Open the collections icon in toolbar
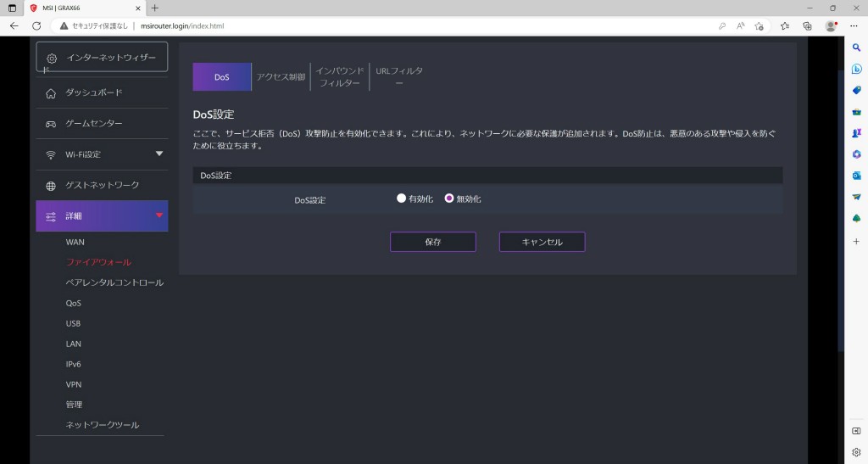Viewport: 868px width, 464px height. click(807, 26)
